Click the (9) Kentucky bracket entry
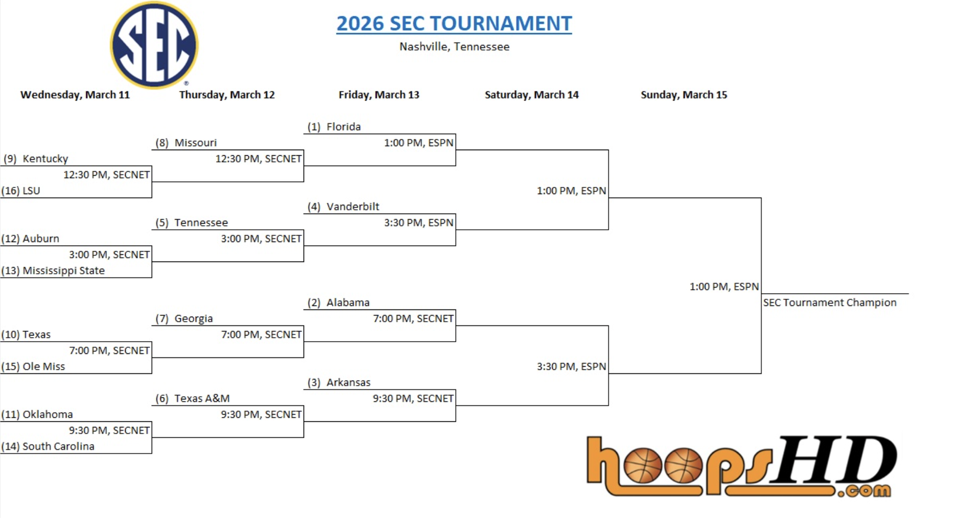Screen dimensions: 980x525 pyautogui.click(x=36, y=158)
